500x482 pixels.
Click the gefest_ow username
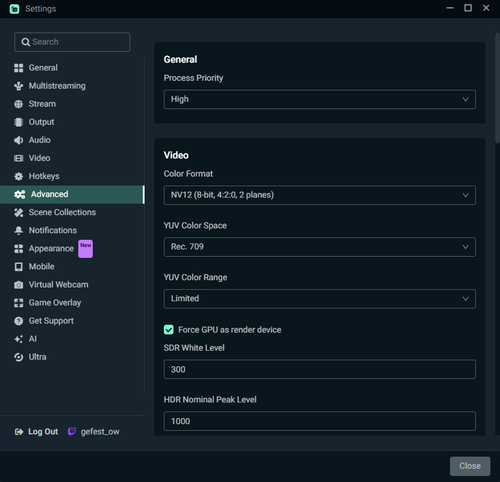(100, 432)
